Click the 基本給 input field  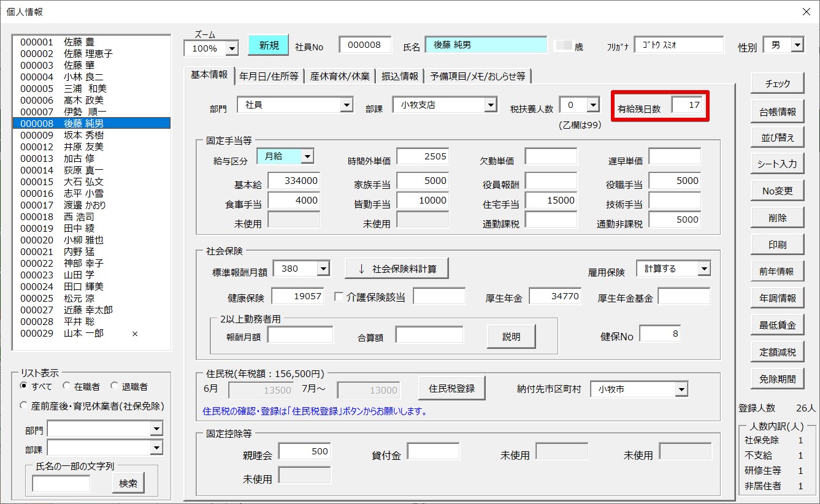(294, 181)
